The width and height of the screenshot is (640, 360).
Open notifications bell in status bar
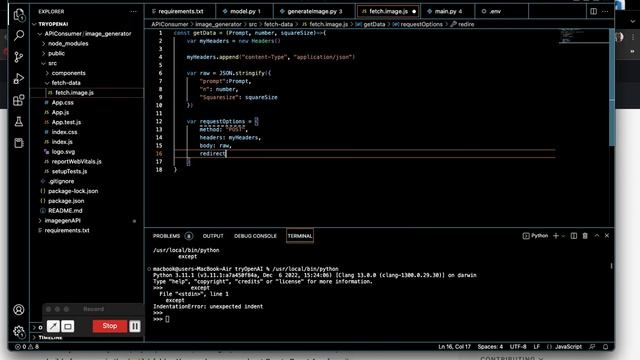pos(606,347)
